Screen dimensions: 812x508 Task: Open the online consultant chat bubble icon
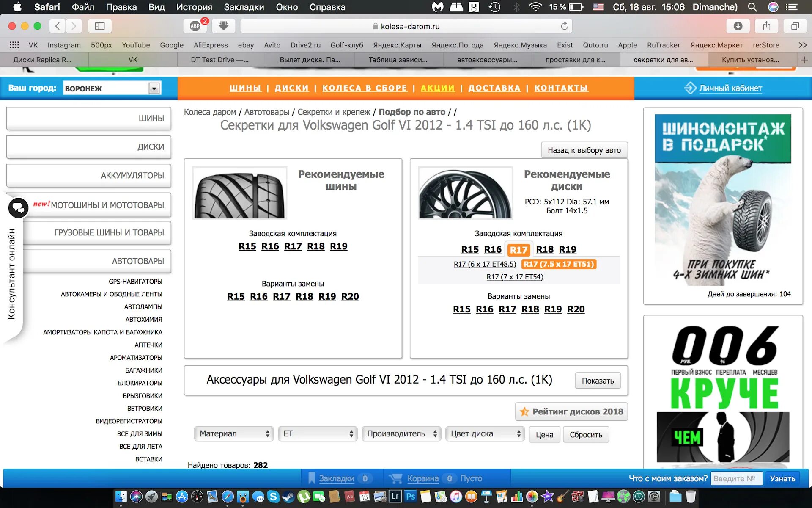18,207
